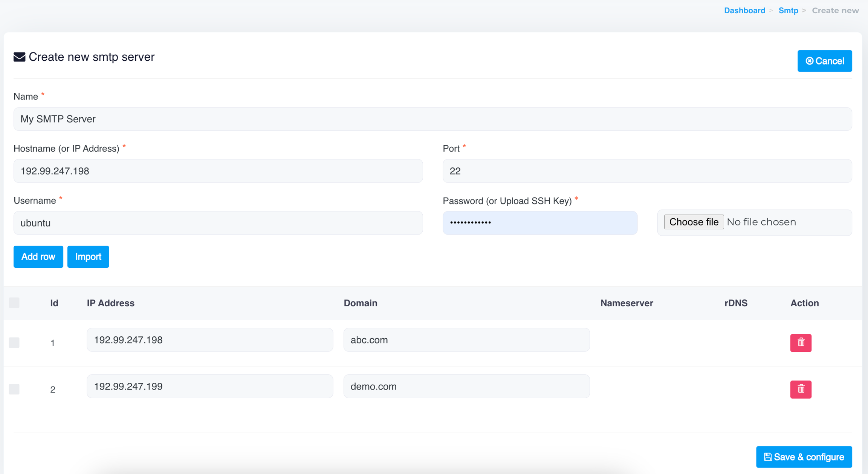Edit IP address field 192.99.247.199
The image size is (868, 474).
point(210,386)
